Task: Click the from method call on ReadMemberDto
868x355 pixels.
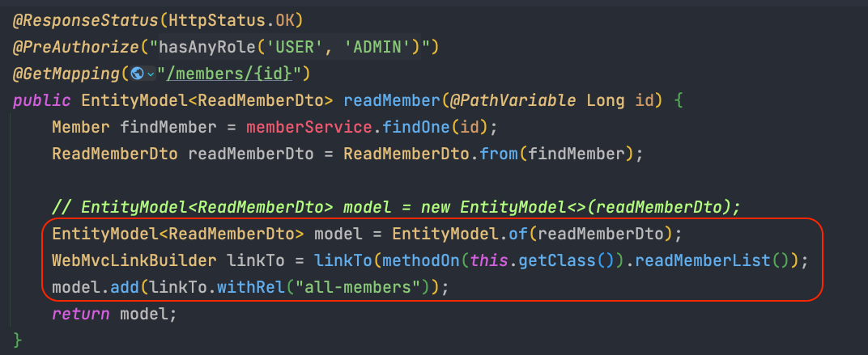Action: [499, 154]
